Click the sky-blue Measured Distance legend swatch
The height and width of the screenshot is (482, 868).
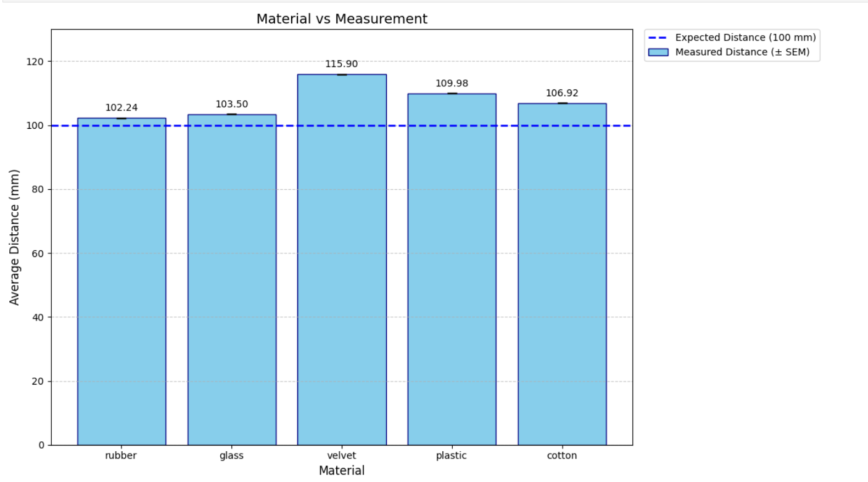658,52
